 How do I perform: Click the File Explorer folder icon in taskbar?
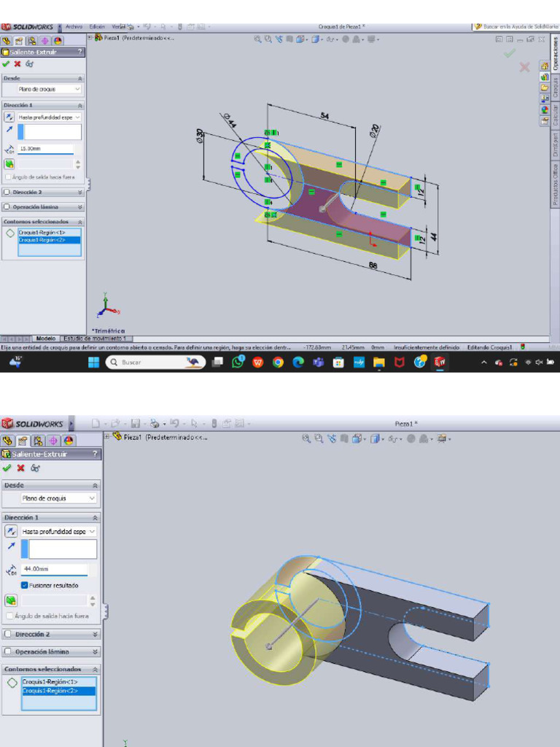pos(378,363)
